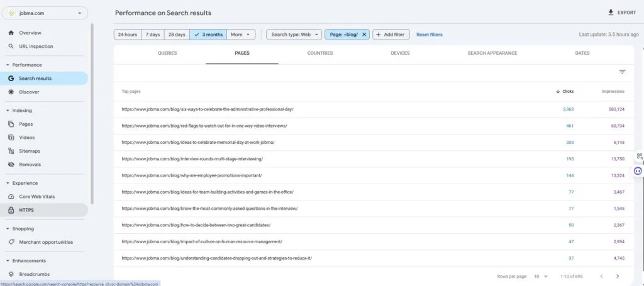Select the 3 months date range
This screenshot has height=286, width=644.
coord(208,35)
